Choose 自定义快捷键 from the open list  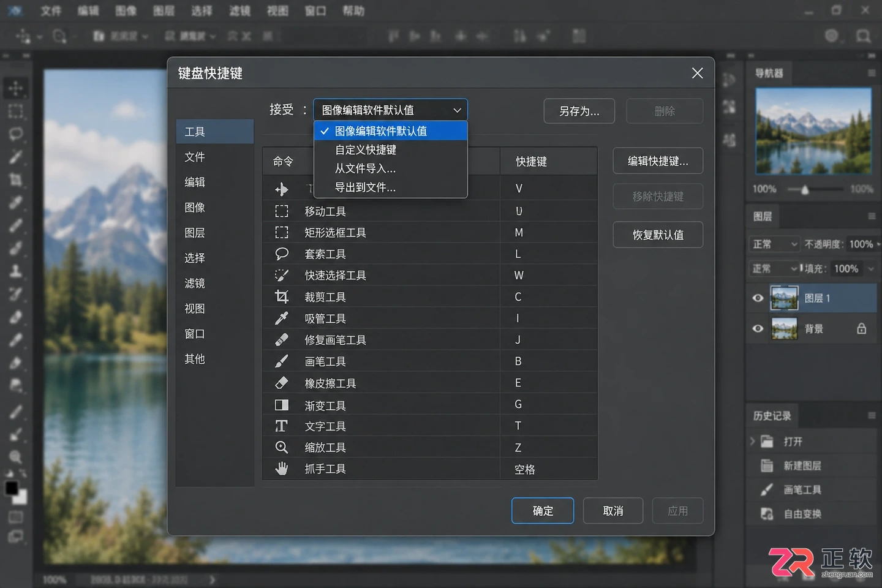click(390, 150)
